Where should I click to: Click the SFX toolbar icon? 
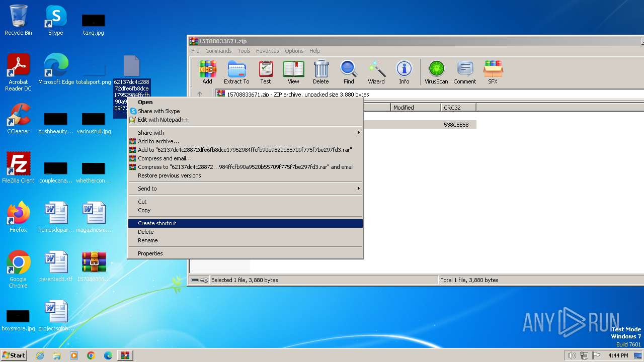click(493, 72)
